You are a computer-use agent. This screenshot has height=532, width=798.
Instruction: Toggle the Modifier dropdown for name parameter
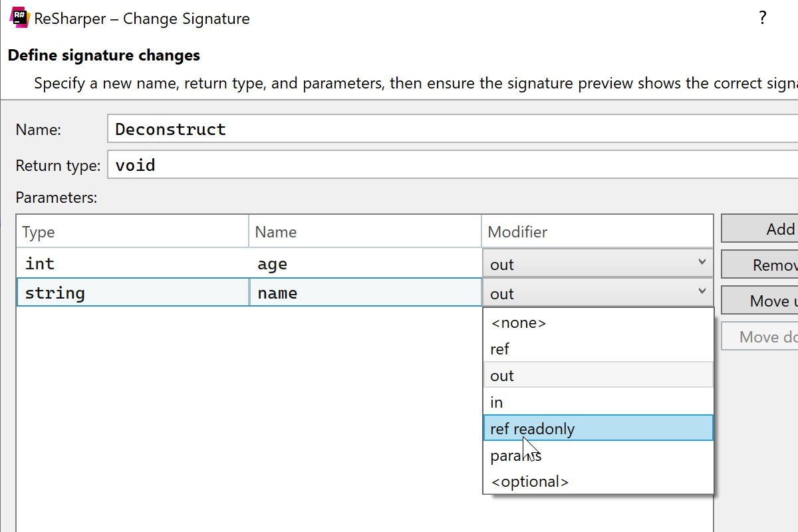(597, 293)
